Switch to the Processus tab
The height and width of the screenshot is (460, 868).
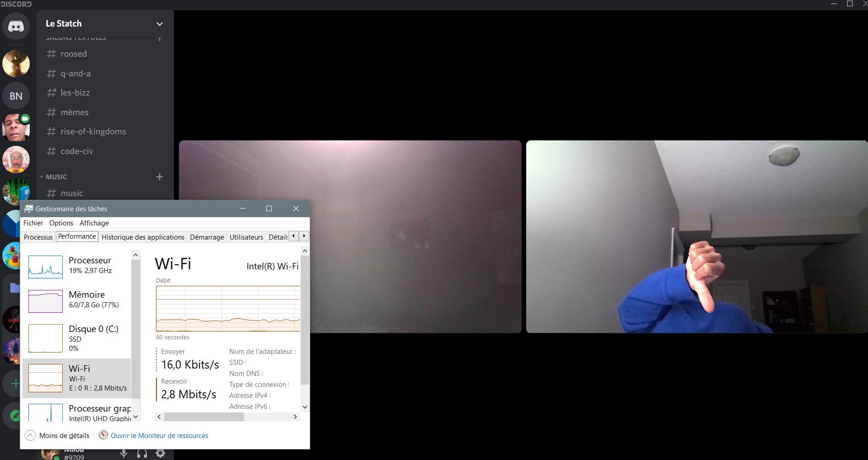pos(38,237)
